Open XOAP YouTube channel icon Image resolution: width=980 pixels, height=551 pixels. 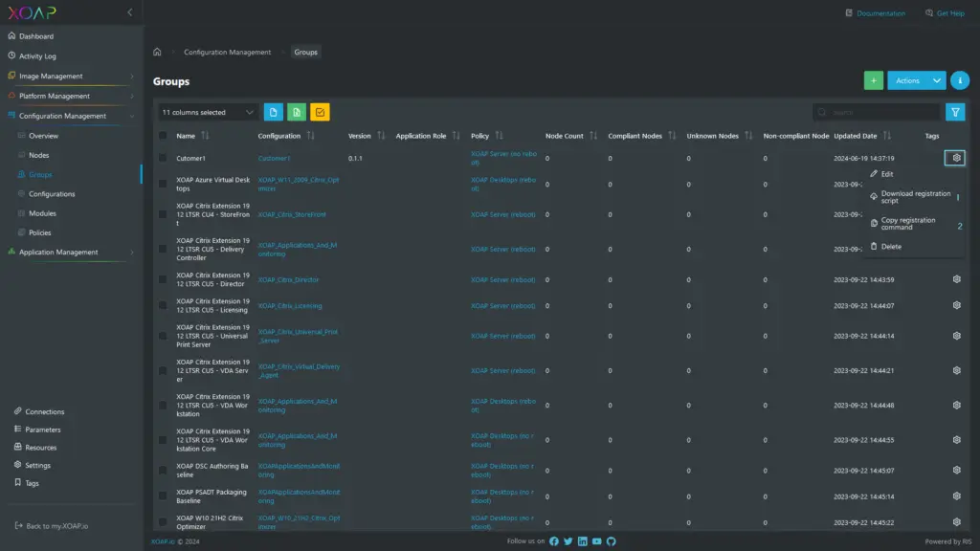(597, 541)
